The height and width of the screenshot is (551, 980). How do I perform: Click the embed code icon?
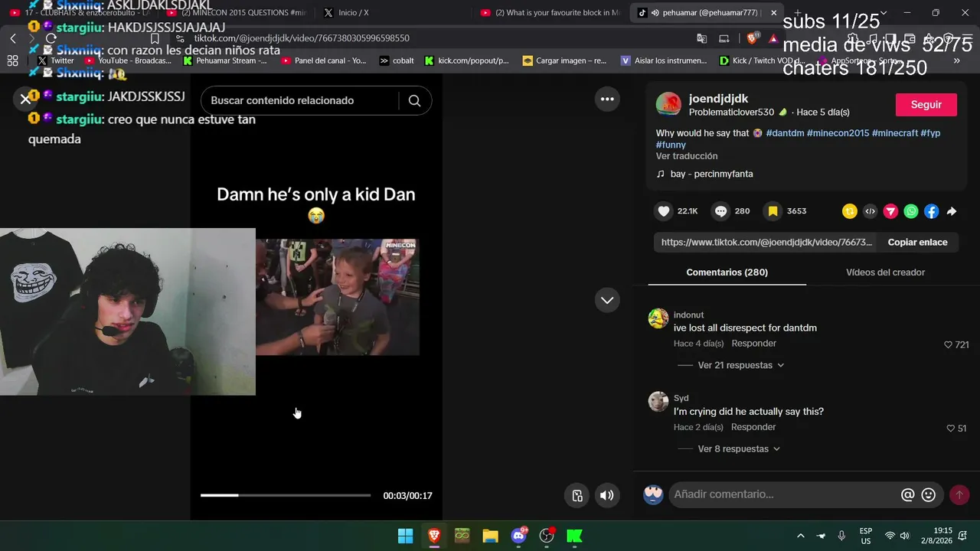(870, 211)
